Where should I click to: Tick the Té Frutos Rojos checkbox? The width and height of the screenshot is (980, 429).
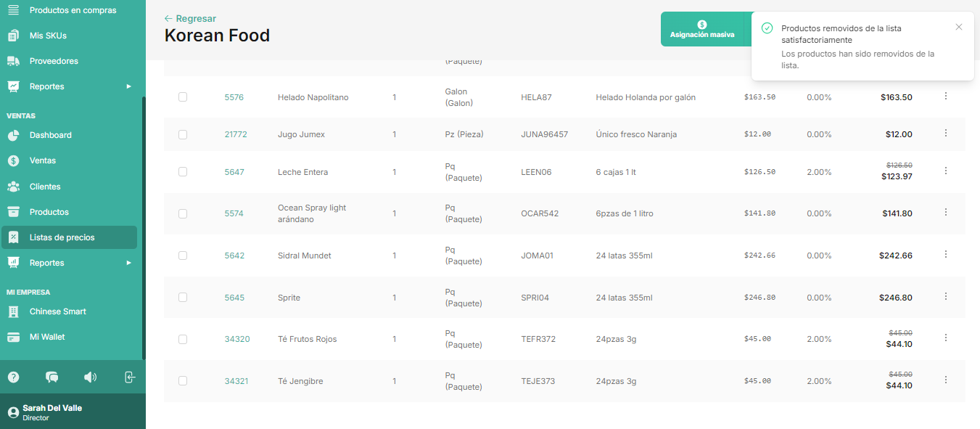183,339
